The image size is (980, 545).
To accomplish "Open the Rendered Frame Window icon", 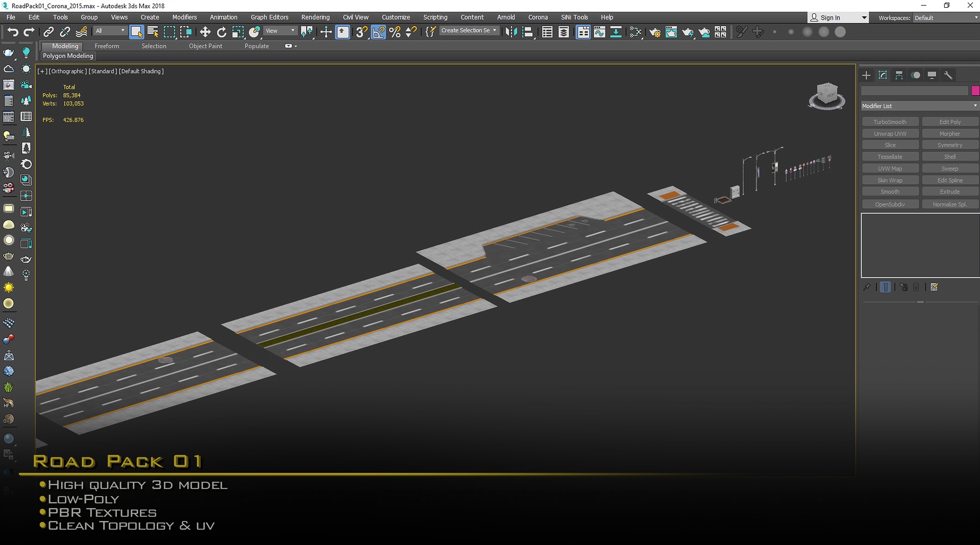I will pyautogui.click(x=671, y=32).
